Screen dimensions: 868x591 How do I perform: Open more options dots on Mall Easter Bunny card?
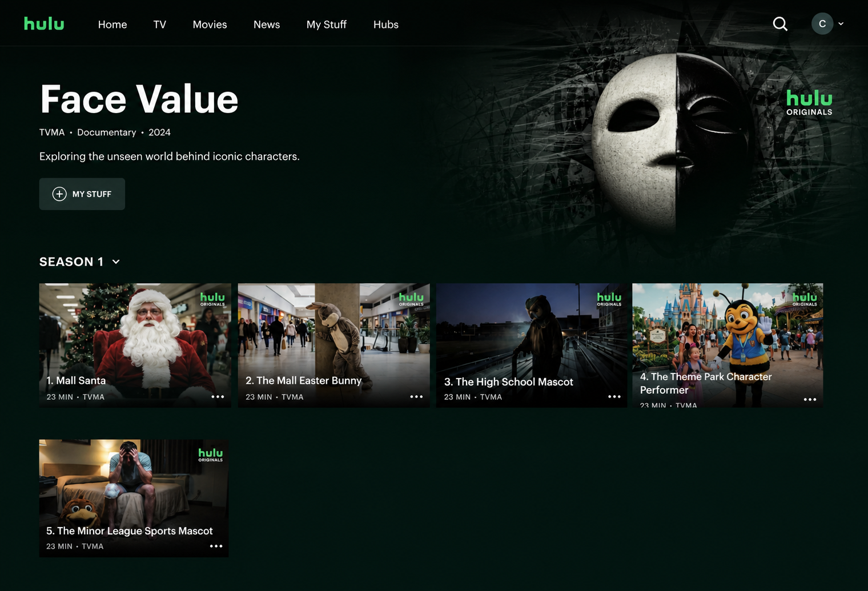(x=416, y=397)
